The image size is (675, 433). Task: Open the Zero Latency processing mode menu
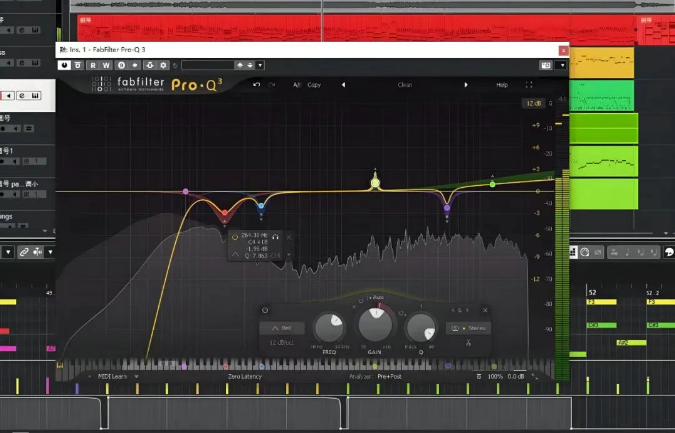(245, 376)
